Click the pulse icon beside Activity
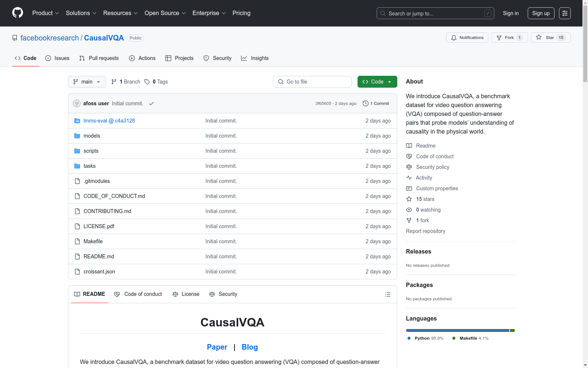The width and height of the screenshot is (588, 368). (409, 178)
